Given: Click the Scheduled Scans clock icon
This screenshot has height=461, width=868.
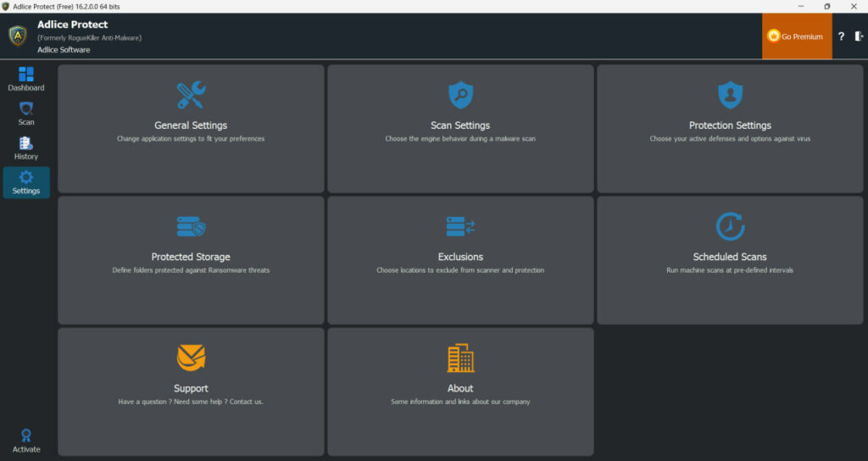Looking at the screenshot, I should 730,226.
